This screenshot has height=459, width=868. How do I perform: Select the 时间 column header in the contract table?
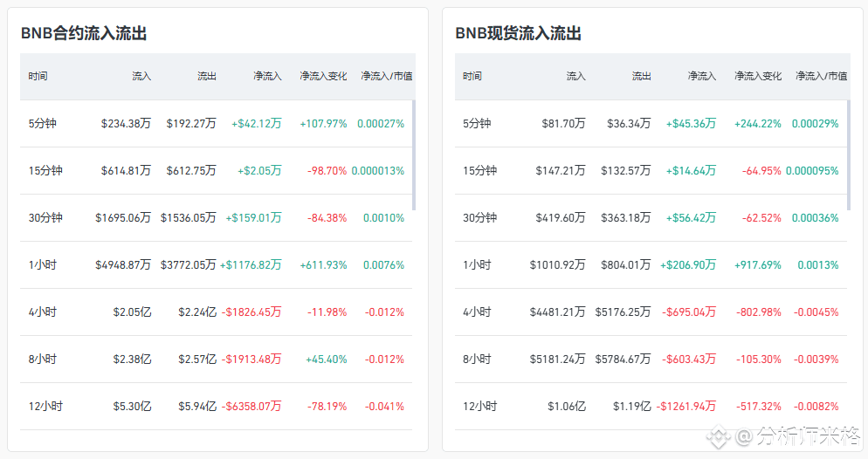click(x=38, y=76)
